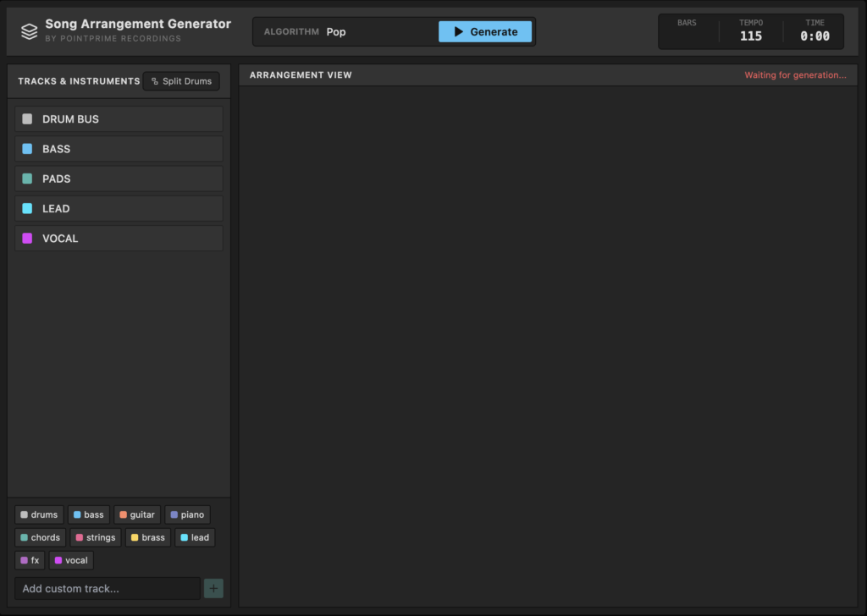Click the layered stack app logo icon
Viewport: 867px width, 616px height.
coord(30,31)
